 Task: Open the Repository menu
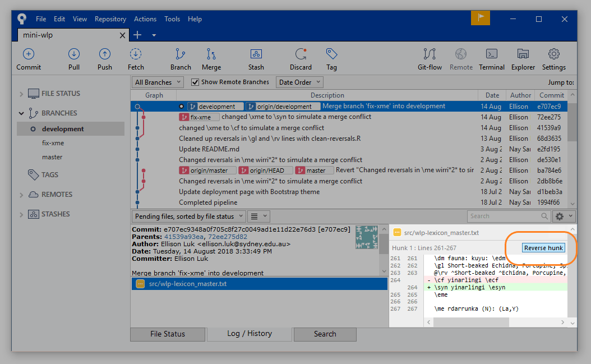click(110, 19)
